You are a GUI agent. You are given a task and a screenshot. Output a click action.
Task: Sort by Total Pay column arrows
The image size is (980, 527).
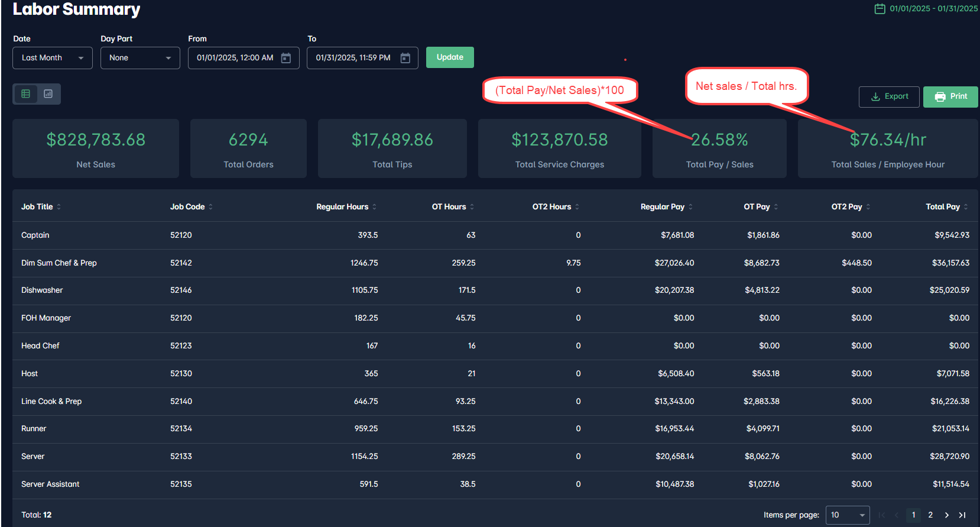966,207
